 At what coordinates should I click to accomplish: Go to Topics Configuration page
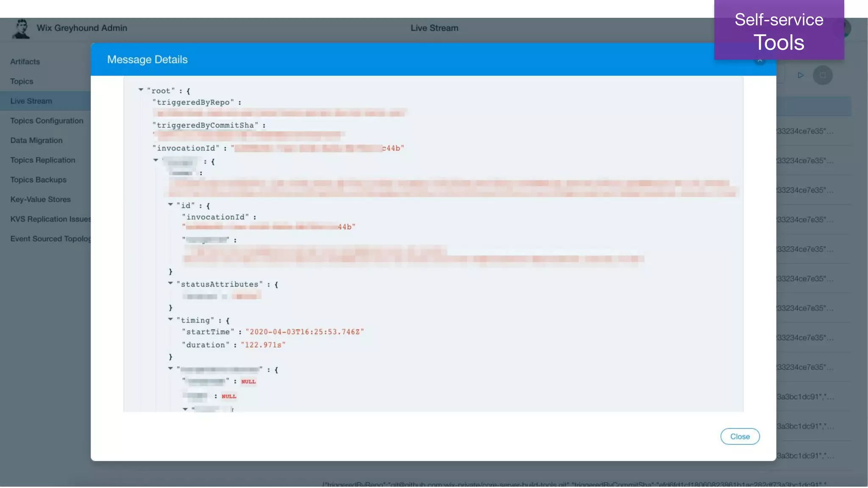[47, 121]
